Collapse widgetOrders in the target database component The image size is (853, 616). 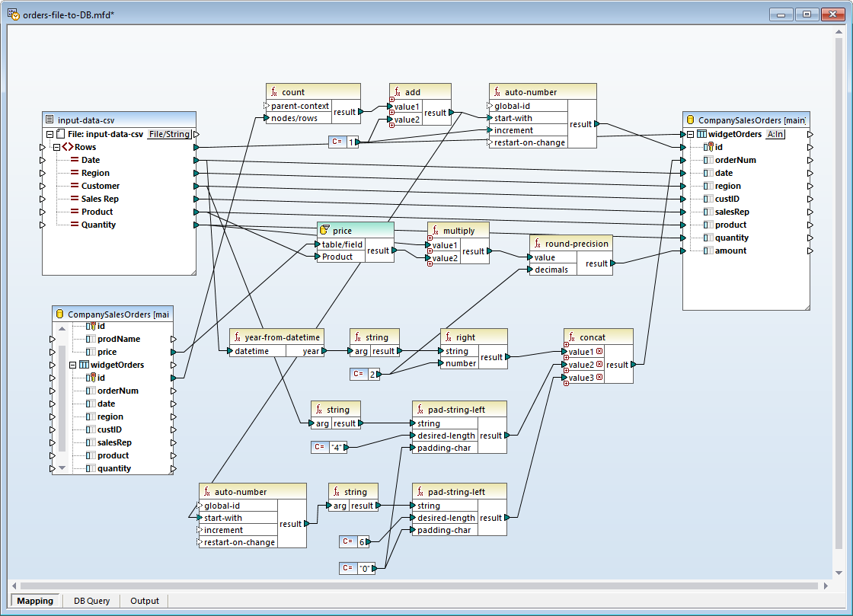click(690, 134)
